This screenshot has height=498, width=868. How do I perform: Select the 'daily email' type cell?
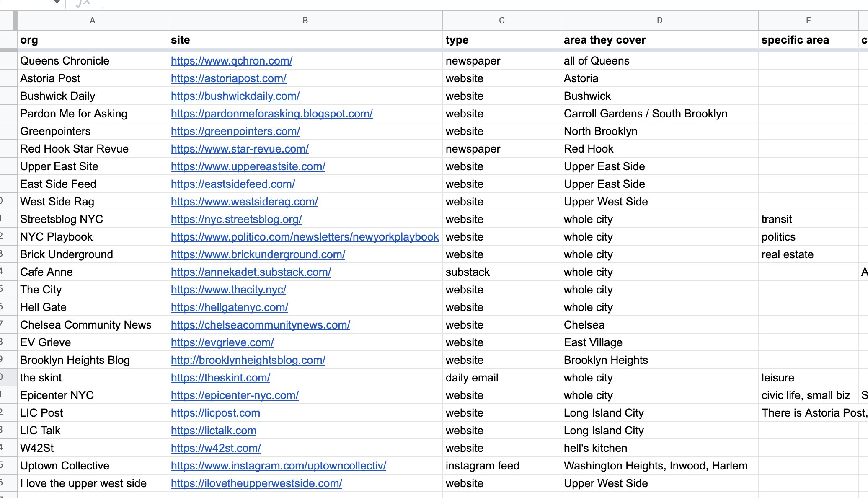(x=502, y=378)
